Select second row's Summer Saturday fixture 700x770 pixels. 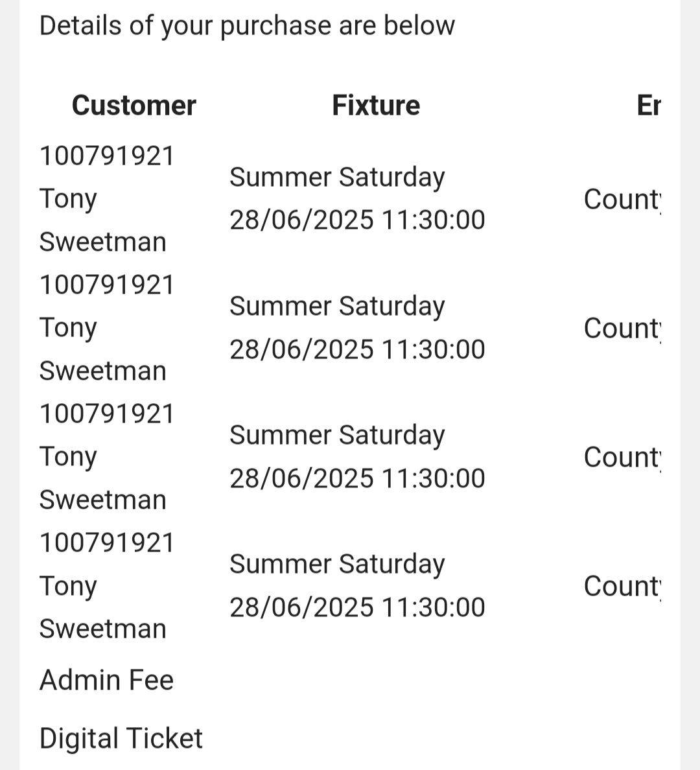(x=337, y=307)
